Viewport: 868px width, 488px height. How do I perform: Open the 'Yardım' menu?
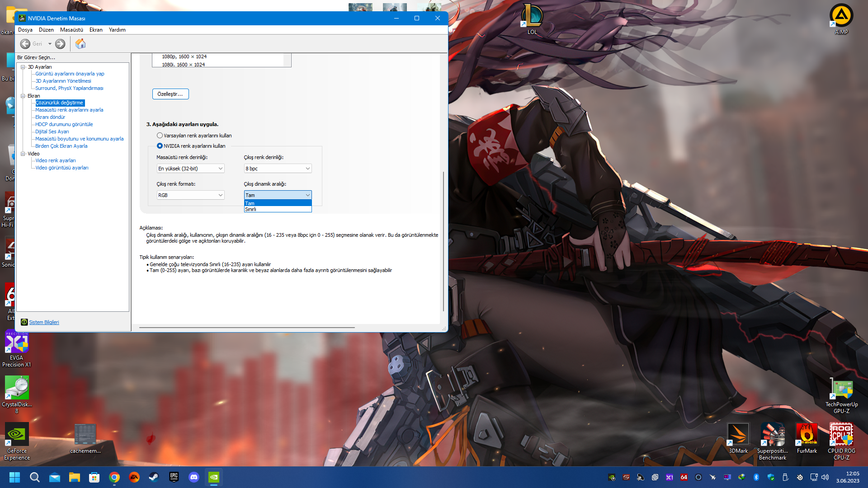117,30
